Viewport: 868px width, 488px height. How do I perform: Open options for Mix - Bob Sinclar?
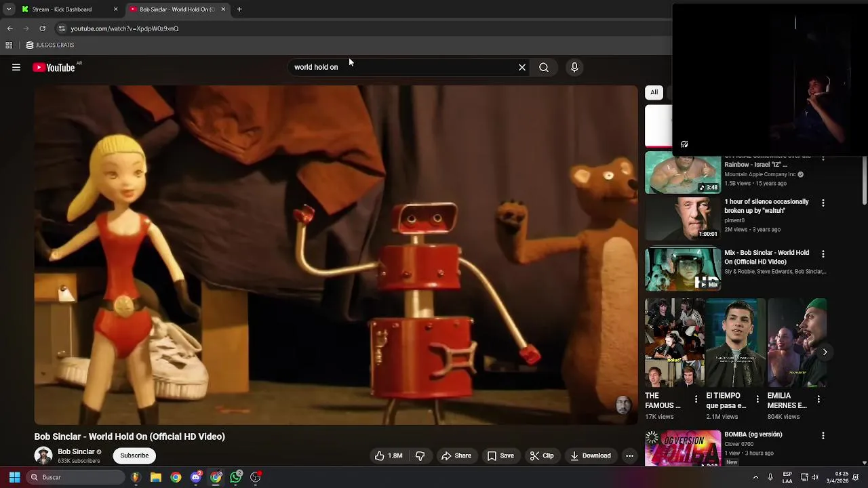[x=823, y=253]
